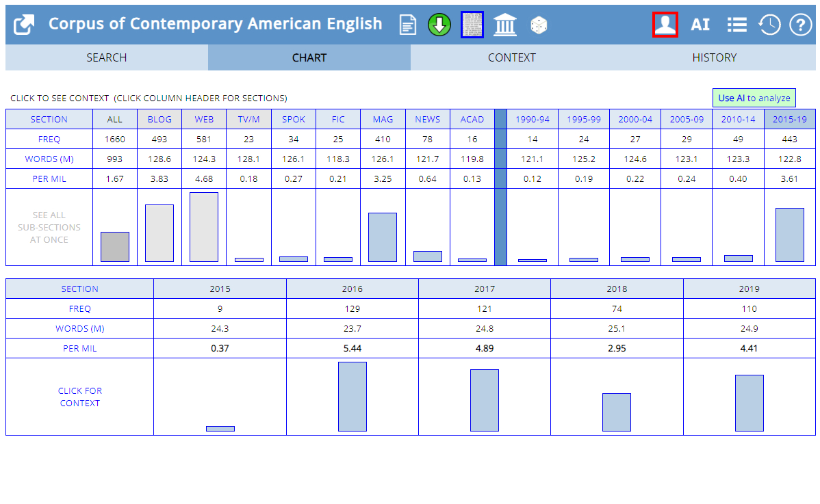This screenshot has height=504, width=820.
Task: Open the document page icon
Action: click(408, 25)
